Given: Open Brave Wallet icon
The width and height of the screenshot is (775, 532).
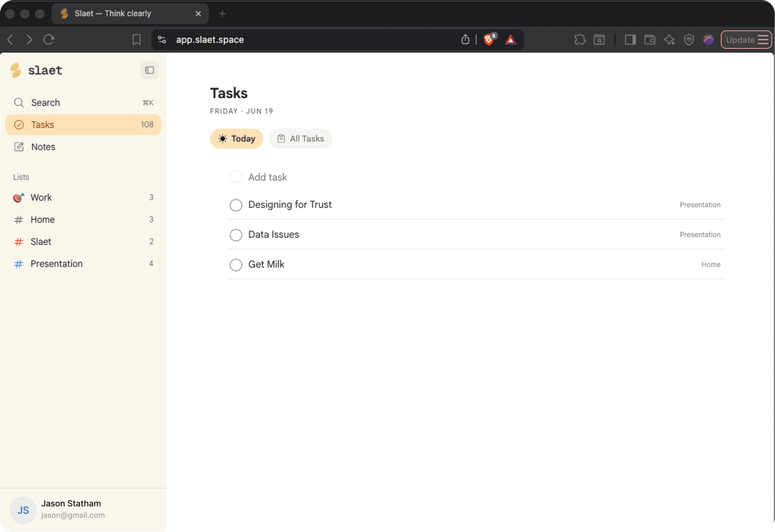Looking at the screenshot, I should point(650,40).
